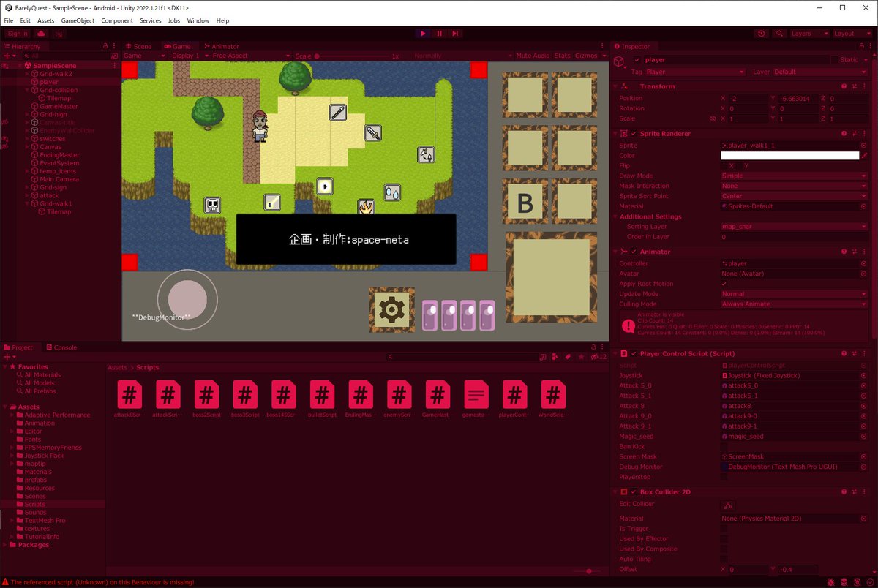Click the Pause button in the toolbar
Screen dimensions: 878x588
coord(439,34)
